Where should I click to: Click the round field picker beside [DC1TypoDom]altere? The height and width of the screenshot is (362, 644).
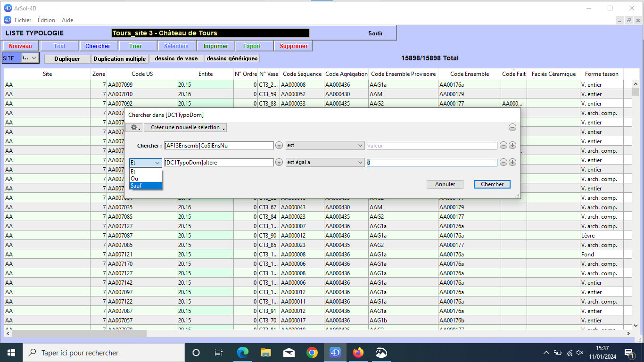click(x=279, y=162)
